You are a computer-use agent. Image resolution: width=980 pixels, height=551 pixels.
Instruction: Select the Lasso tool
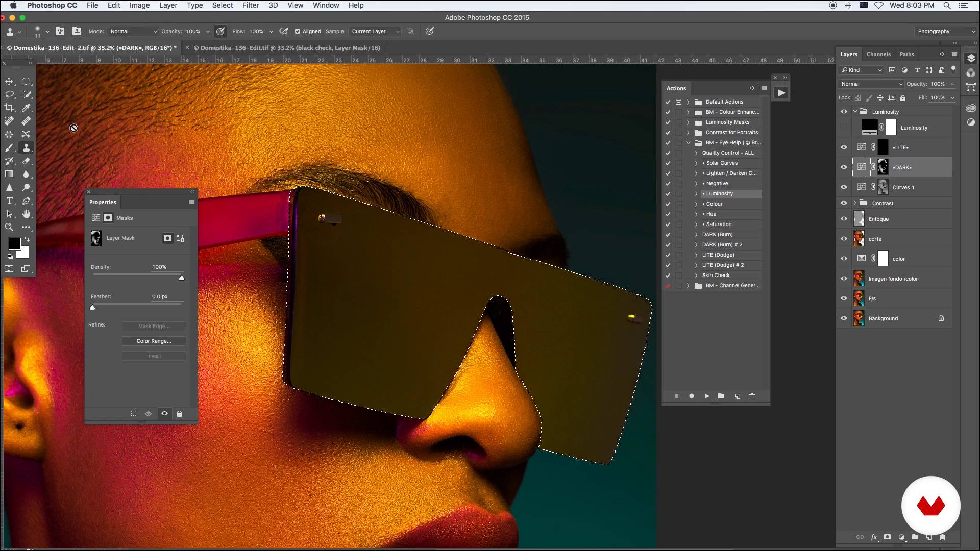pyautogui.click(x=9, y=95)
